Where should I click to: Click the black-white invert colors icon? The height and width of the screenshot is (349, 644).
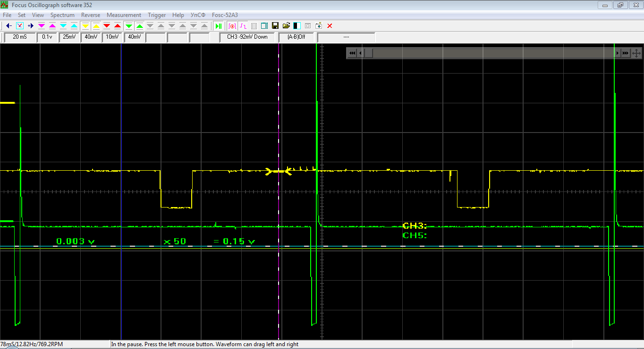click(x=297, y=25)
